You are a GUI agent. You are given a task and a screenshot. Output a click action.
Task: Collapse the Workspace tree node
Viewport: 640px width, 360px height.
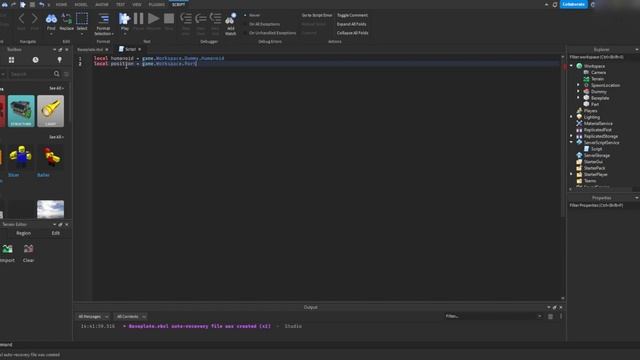tap(571, 66)
